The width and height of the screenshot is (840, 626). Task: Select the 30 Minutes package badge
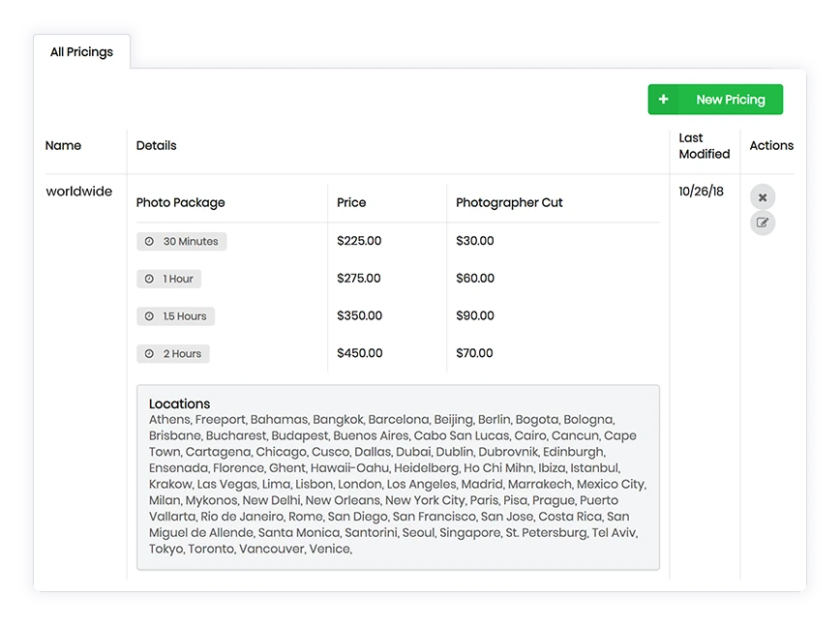coord(182,242)
